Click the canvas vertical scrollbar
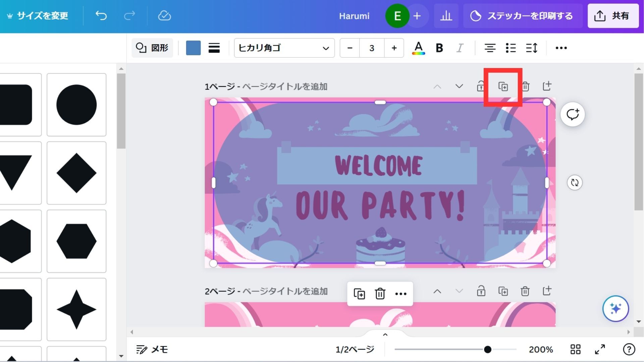Viewport: 644px width, 362px height. pyautogui.click(x=639, y=142)
